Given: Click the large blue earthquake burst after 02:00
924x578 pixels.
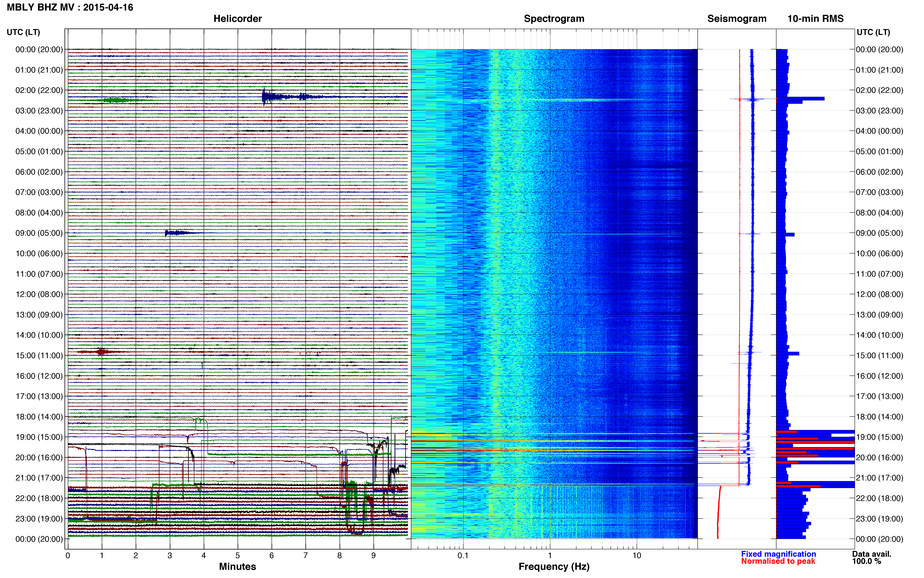Looking at the screenshot, I should [290, 96].
